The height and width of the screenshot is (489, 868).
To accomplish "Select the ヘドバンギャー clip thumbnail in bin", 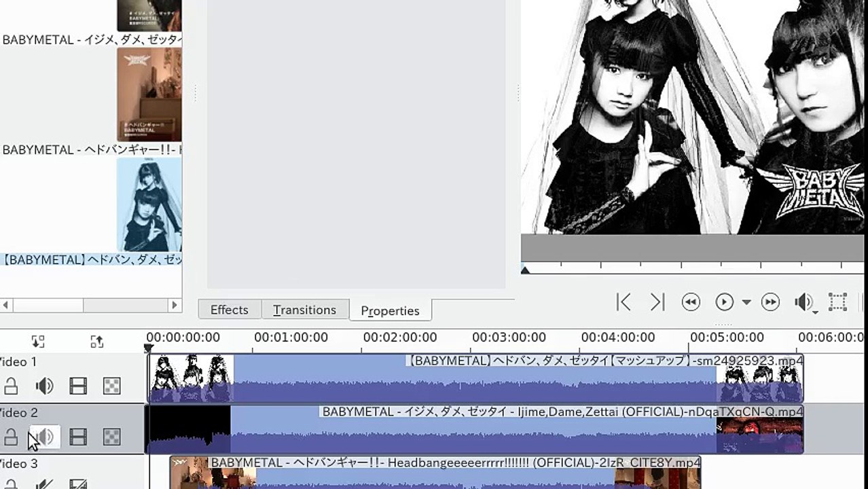I will click(x=149, y=94).
